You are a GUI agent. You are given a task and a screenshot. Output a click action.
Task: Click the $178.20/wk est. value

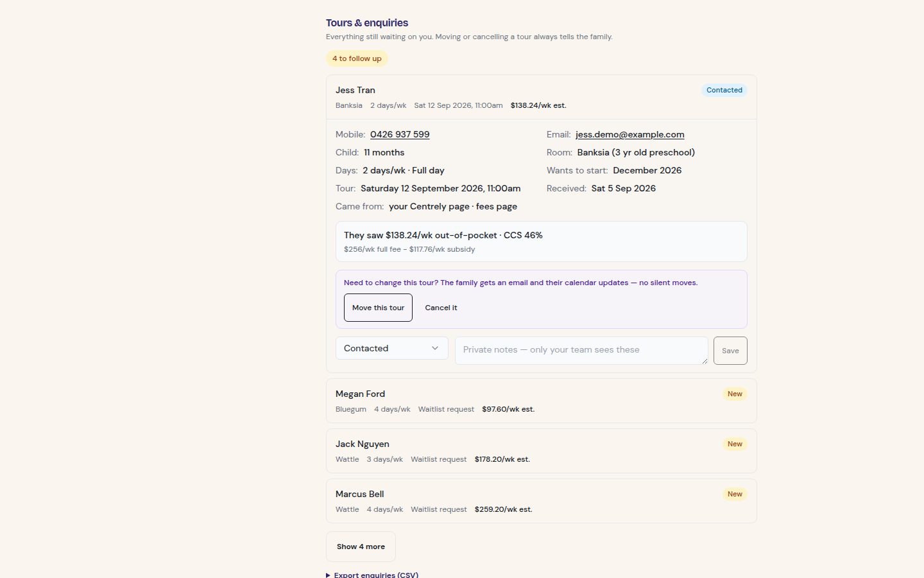[x=502, y=459]
